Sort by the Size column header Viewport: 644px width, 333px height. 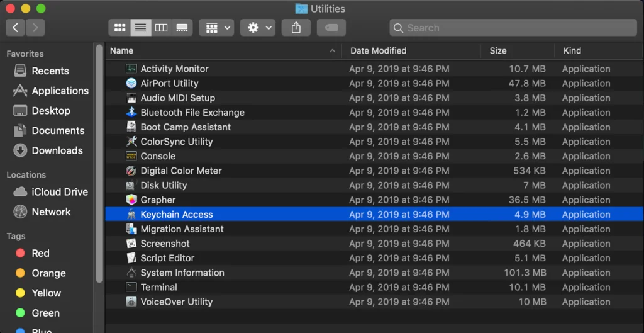coord(498,50)
